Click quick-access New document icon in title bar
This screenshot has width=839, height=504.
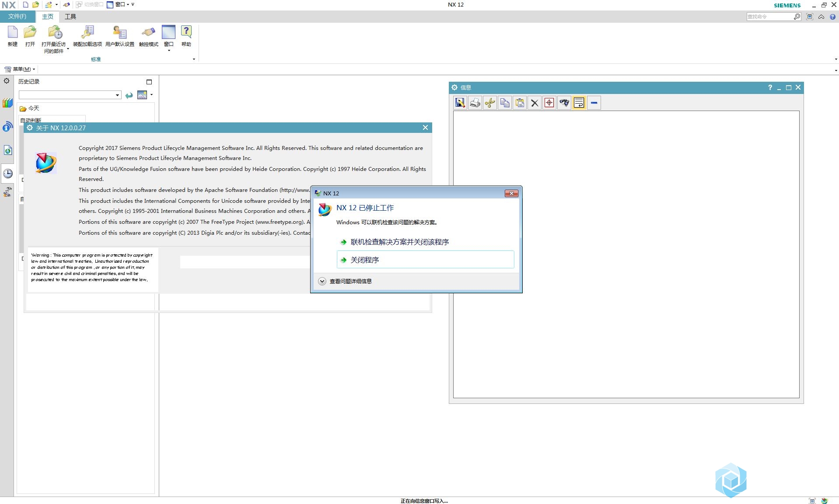pyautogui.click(x=26, y=5)
